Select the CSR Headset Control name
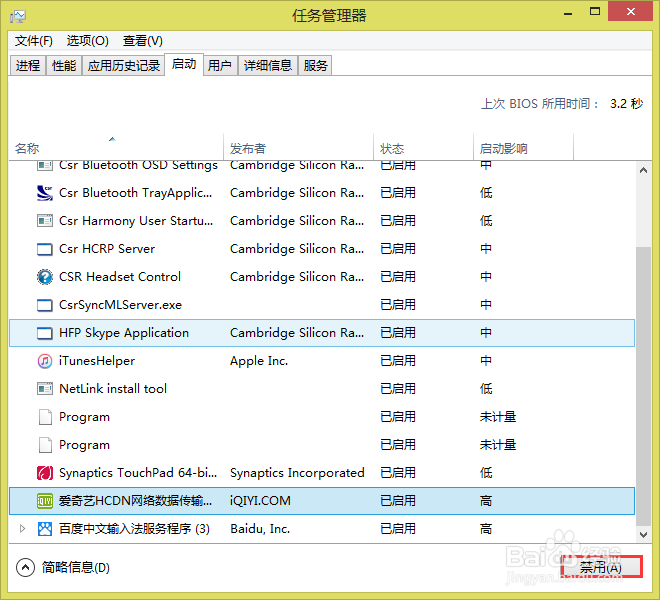The height and width of the screenshot is (600, 660). (x=120, y=277)
